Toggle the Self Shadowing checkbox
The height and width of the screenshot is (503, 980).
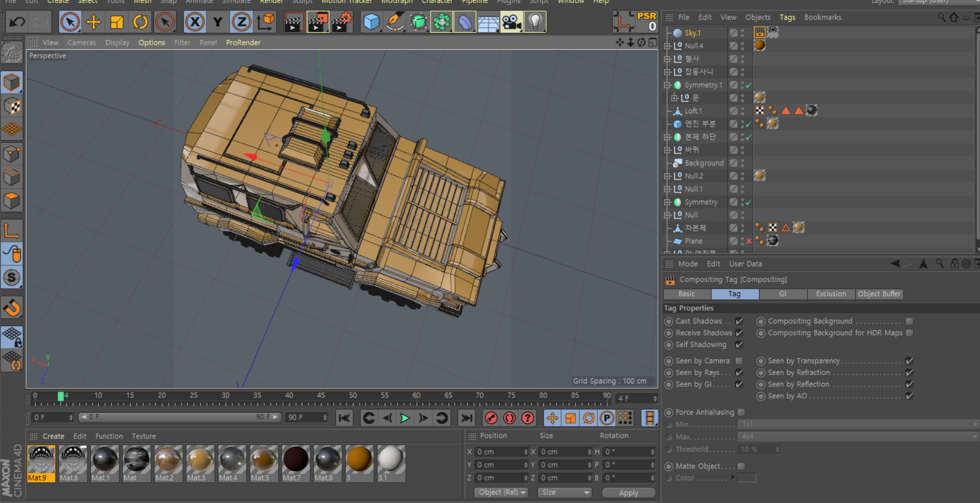pos(739,344)
